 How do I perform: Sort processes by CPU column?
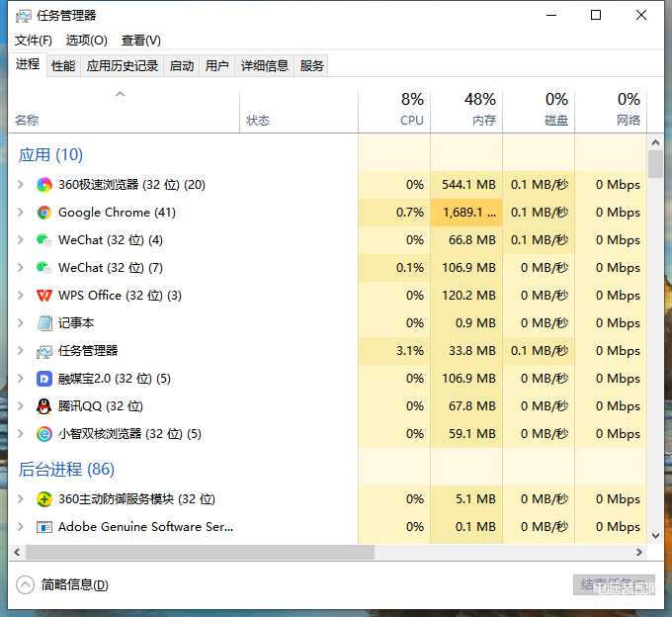tap(394, 111)
